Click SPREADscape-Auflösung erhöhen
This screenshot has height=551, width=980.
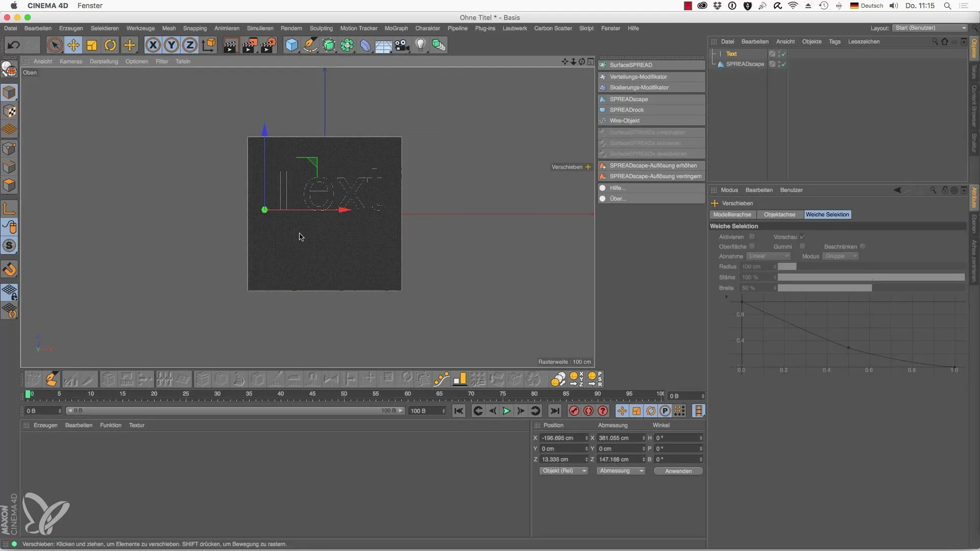tap(652, 166)
